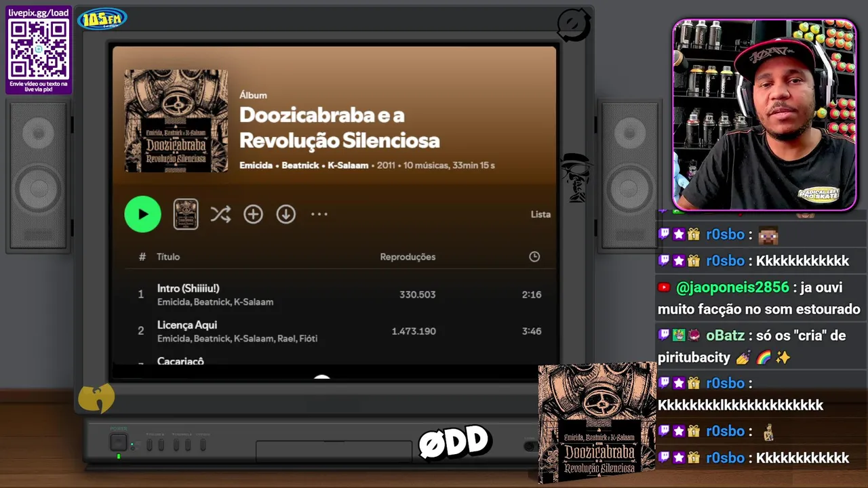This screenshot has width=868, height=488.
Task: Click the YouTube icon beside @jaoponeis2856
Action: 664,287
